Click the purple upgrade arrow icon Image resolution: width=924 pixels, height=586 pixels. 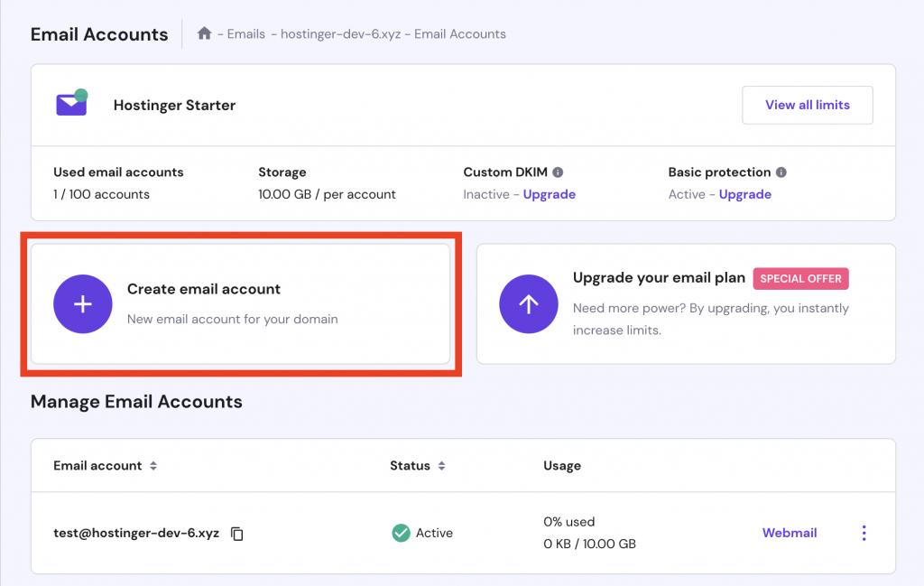coord(528,304)
